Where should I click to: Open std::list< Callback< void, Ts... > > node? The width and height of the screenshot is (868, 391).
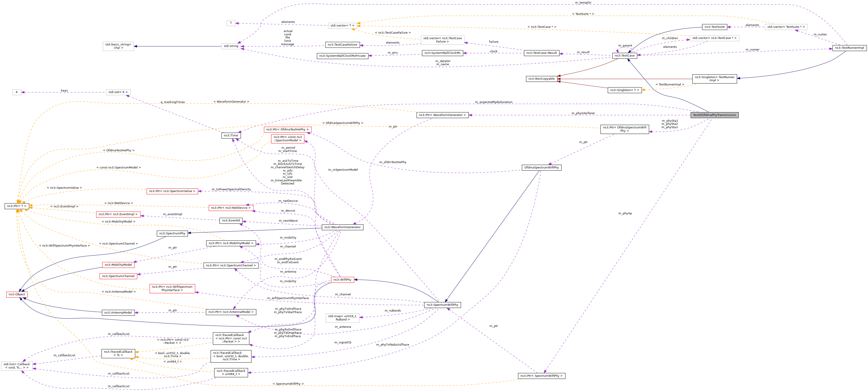pos(17,366)
